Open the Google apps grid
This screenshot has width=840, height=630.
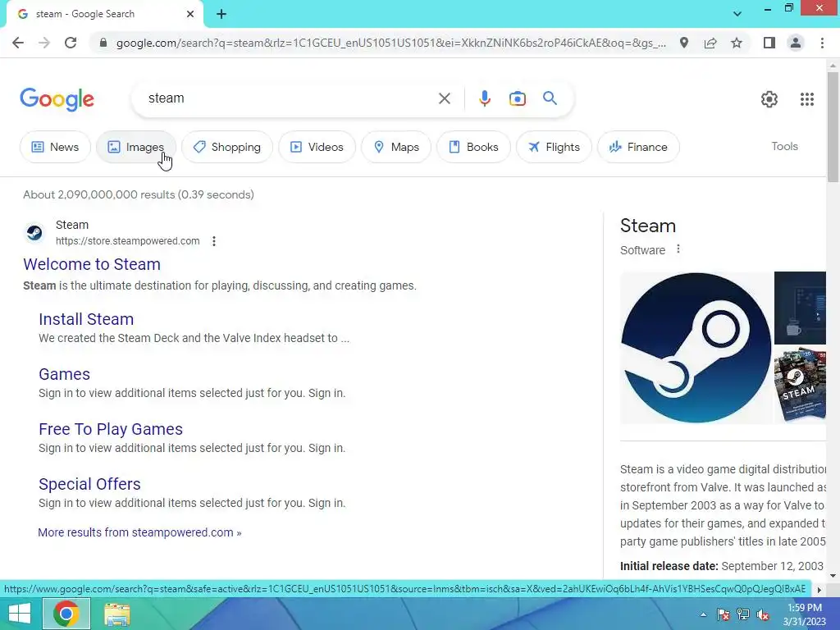807,99
